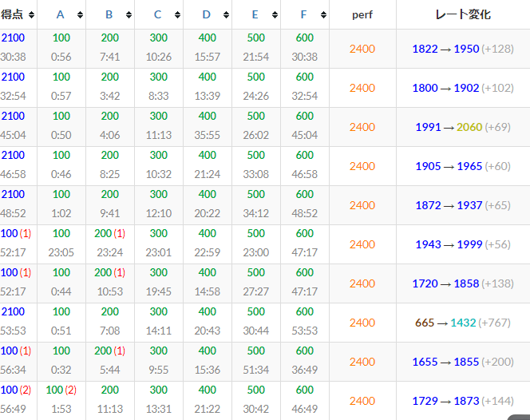530x420 pixels.
Task: Open problem B header link
Action: tap(109, 14)
